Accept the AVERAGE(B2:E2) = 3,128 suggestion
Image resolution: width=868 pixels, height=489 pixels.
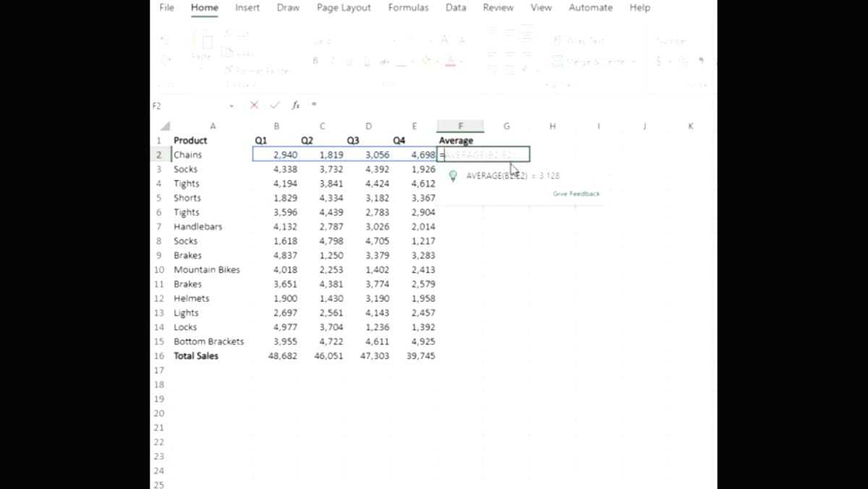click(x=513, y=176)
